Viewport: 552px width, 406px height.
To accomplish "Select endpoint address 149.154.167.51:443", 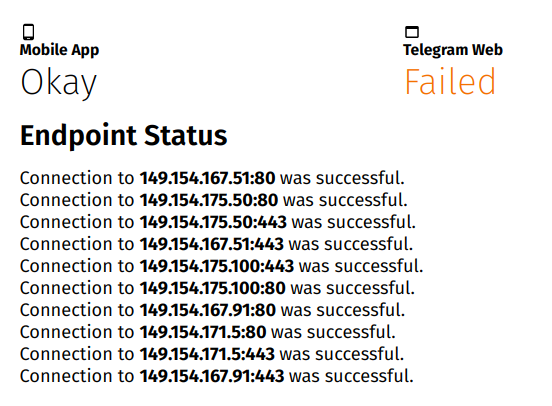I will (212, 244).
